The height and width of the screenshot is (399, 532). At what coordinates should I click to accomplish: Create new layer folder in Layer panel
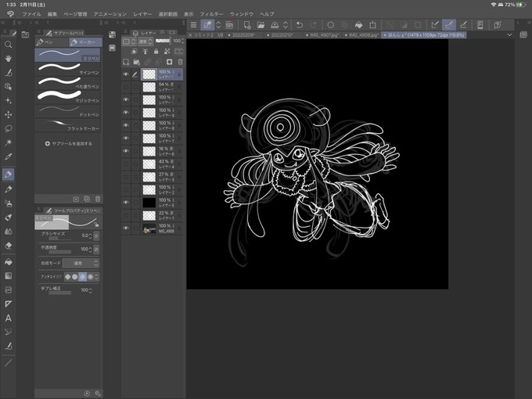pyautogui.click(x=137, y=62)
